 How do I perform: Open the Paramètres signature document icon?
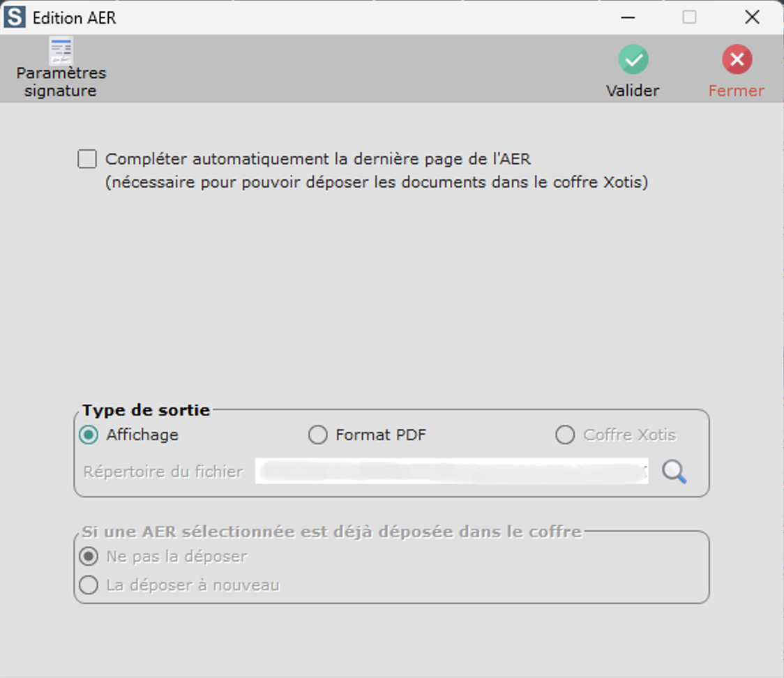coord(61,51)
